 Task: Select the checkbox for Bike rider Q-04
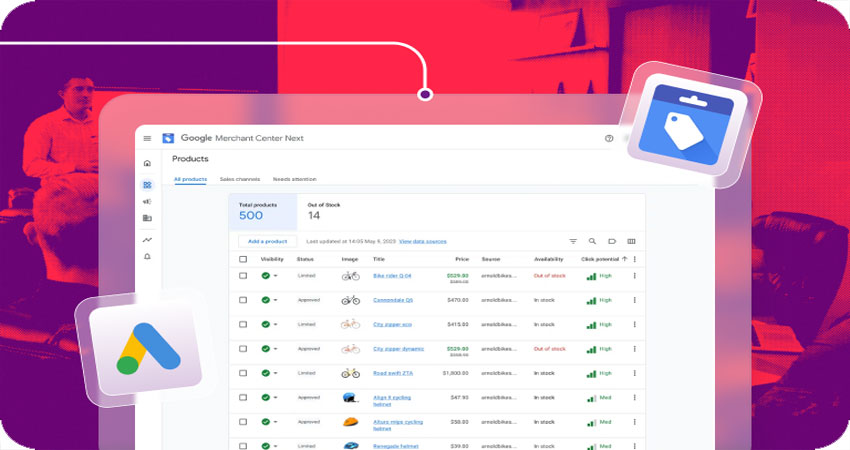click(x=243, y=275)
